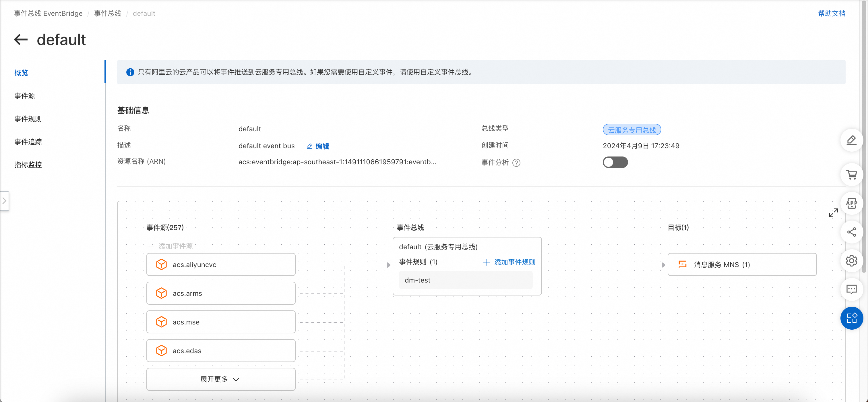Image resolution: width=868 pixels, height=402 pixels.
Task: Click the acs.edas cube icon
Action: click(161, 350)
